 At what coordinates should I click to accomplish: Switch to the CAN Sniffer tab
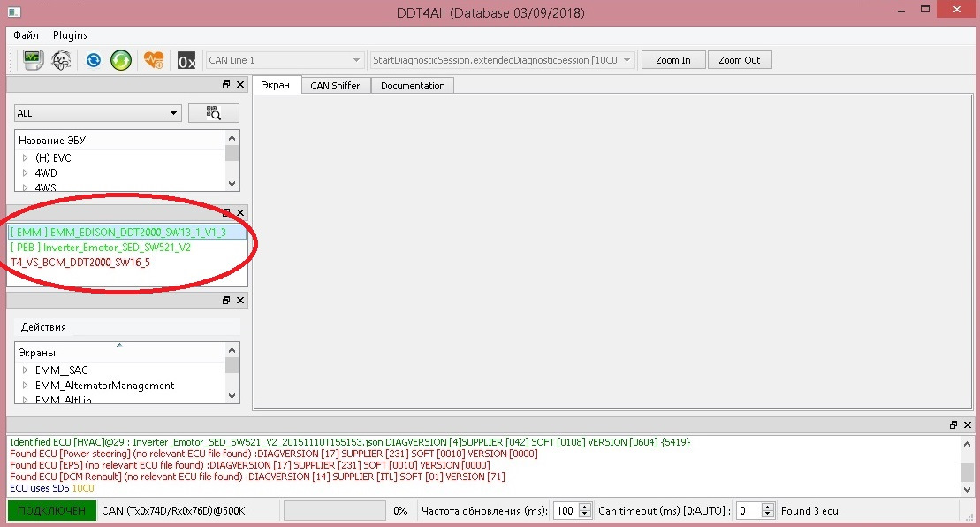click(335, 86)
